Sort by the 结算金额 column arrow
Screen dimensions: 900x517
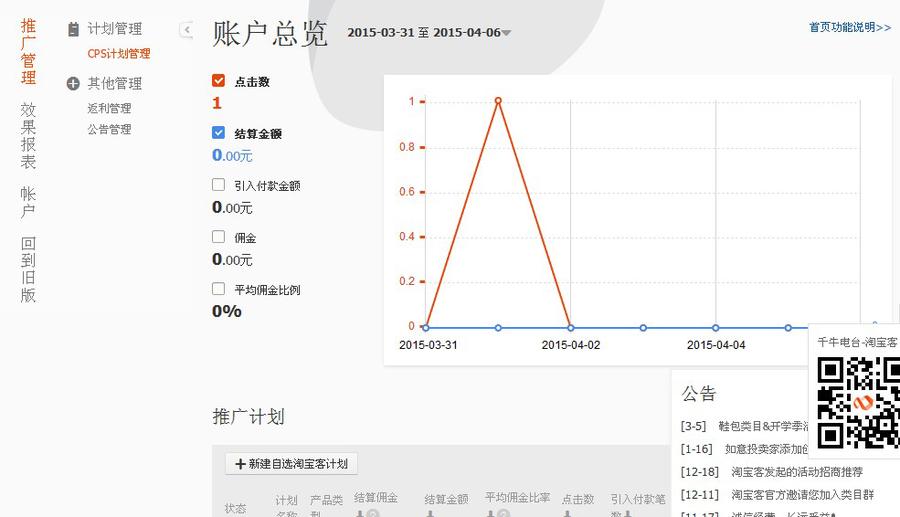click(430, 514)
